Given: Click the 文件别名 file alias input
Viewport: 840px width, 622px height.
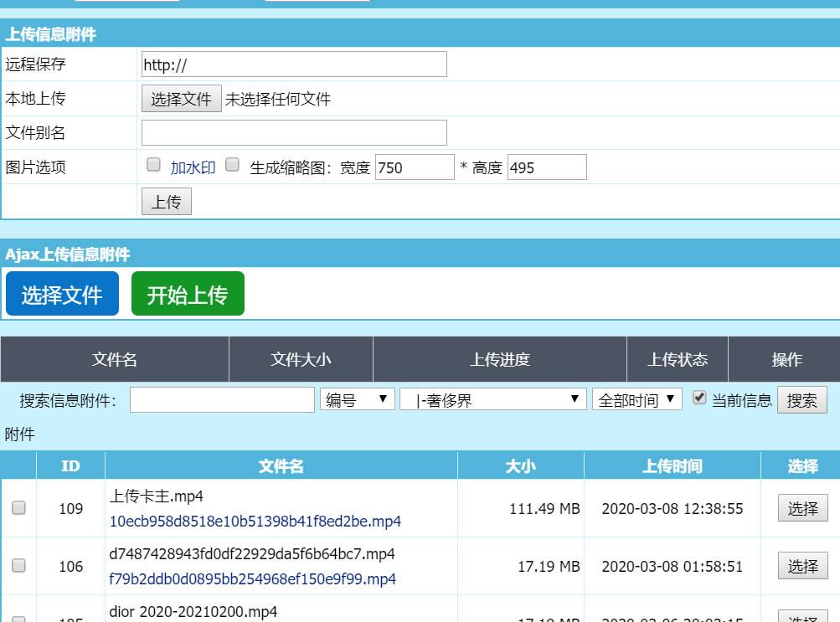Looking at the screenshot, I should tap(294, 133).
